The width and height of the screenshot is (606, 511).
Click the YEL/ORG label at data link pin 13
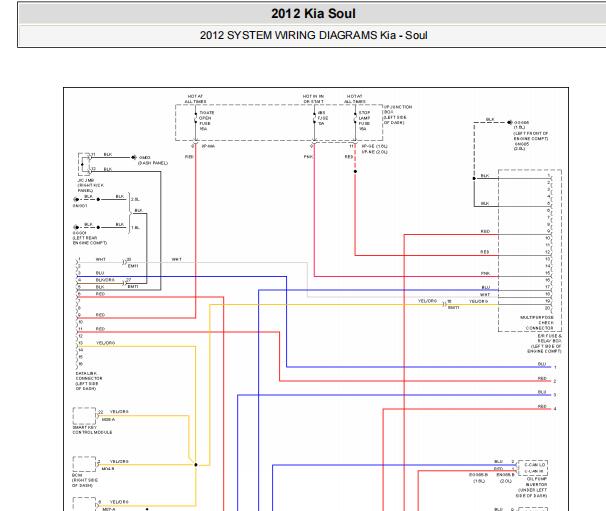(x=105, y=343)
